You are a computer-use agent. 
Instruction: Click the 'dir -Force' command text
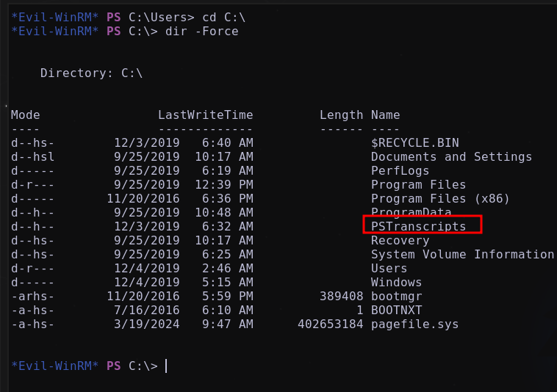tap(202, 32)
